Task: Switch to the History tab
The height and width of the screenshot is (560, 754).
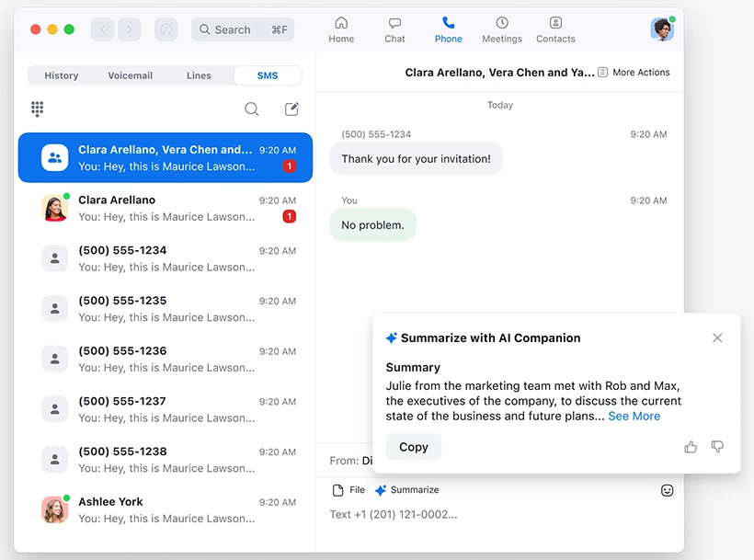Action: (x=61, y=75)
